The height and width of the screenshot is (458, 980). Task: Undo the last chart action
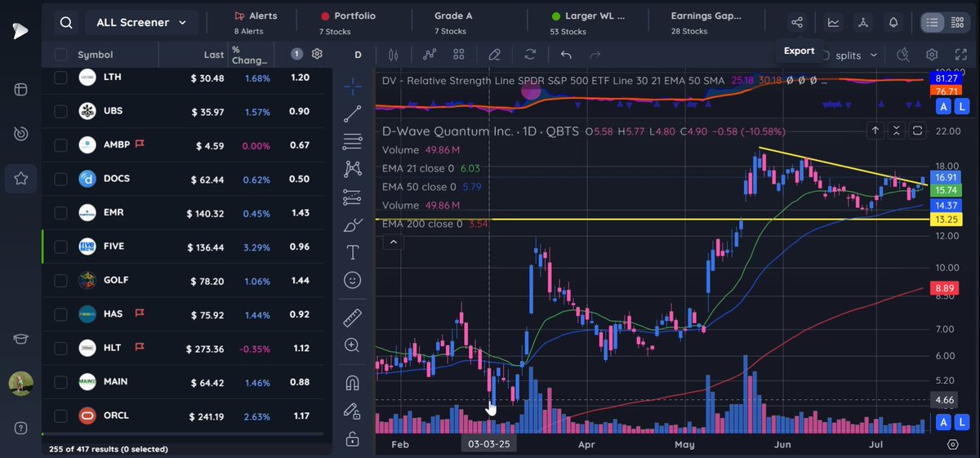[x=566, y=55]
